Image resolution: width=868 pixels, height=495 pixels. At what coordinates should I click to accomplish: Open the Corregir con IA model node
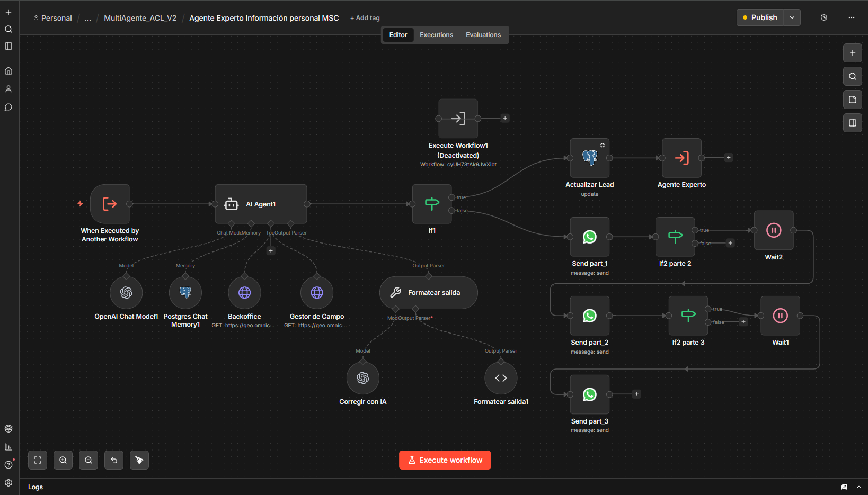point(363,378)
